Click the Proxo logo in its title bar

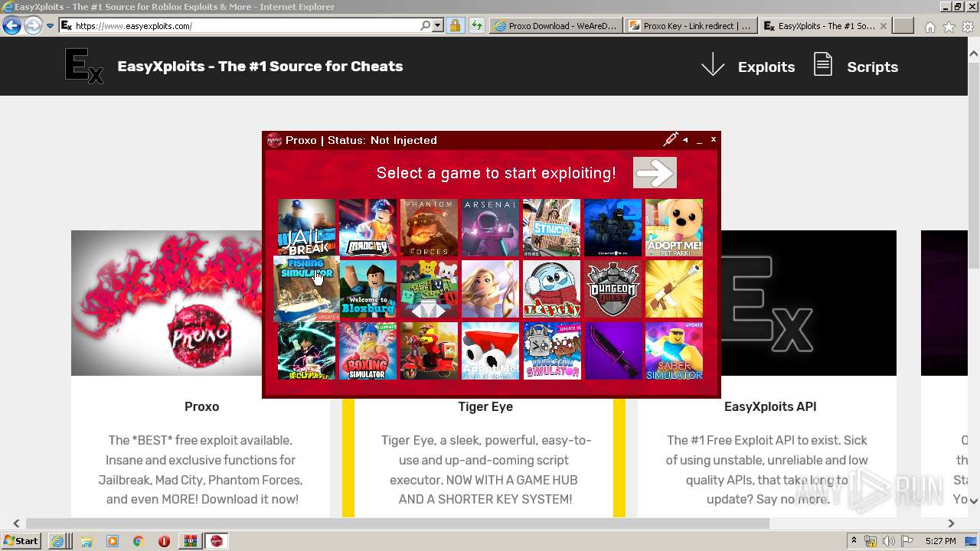click(x=274, y=140)
